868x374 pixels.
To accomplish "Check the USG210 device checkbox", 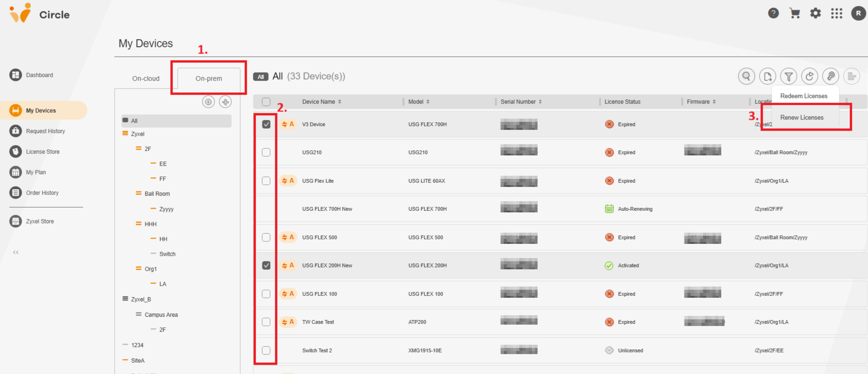I will 266,152.
